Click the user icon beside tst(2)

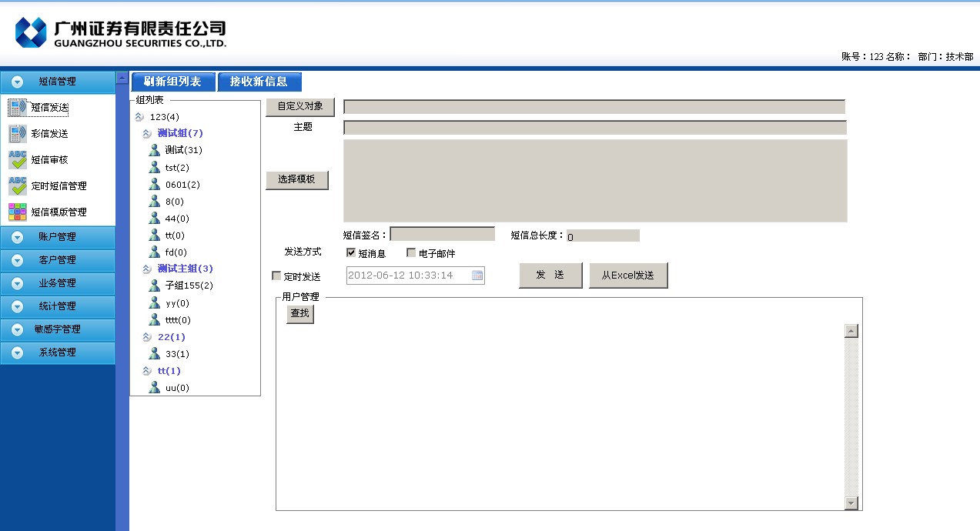(155, 167)
